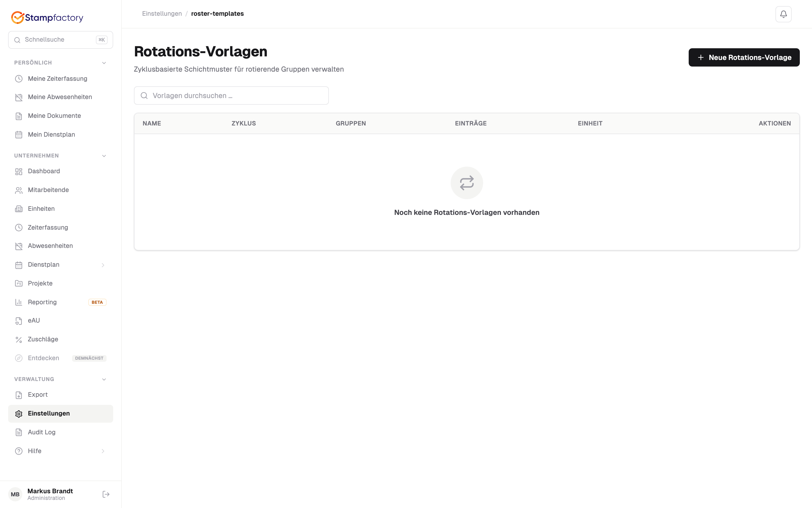The image size is (812, 508).
Task: Click the magnifier icon in Schnellsuche
Action: (x=17, y=40)
